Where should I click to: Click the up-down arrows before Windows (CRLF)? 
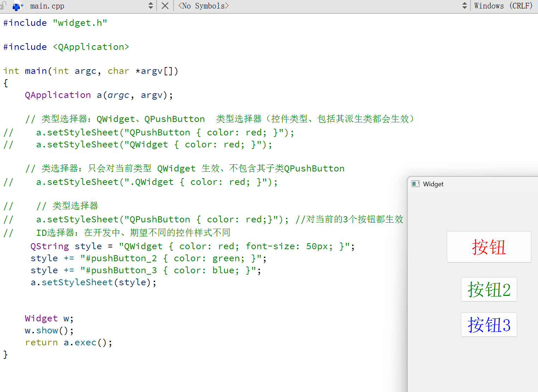tap(464, 6)
